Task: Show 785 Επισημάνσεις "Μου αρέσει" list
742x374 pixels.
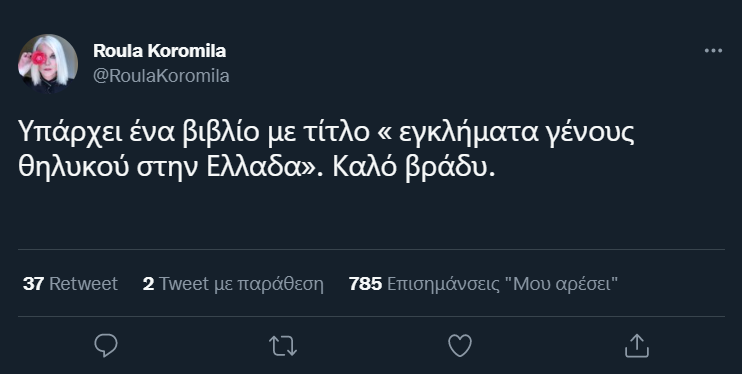Action: 483,284
